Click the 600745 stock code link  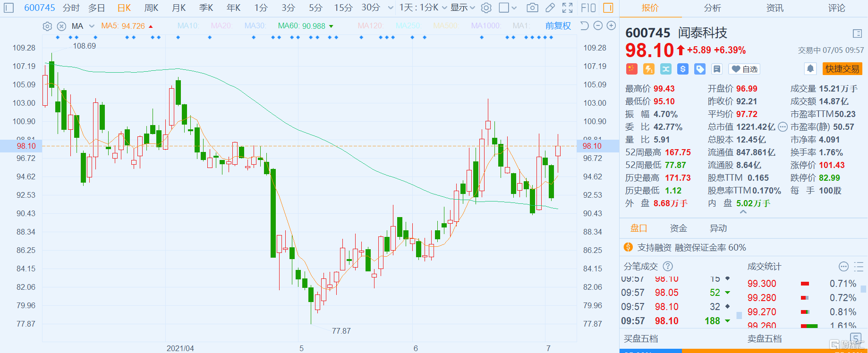click(x=40, y=8)
